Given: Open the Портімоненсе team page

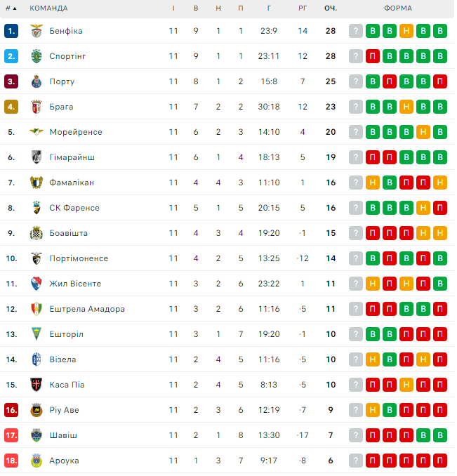Looking at the screenshot, I should pyautogui.click(x=79, y=258).
